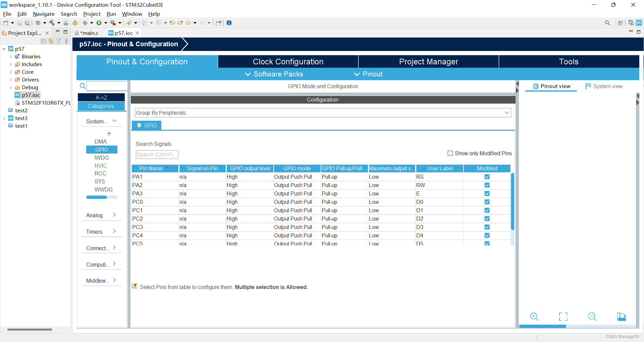Screen dimensions: 644x342
Task: Click the Search Signals input field
Action: click(157, 155)
